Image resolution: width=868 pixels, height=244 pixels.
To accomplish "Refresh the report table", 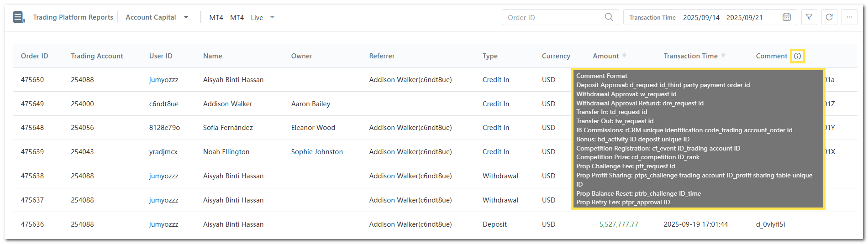I will pyautogui.click(x=829, y=17).
